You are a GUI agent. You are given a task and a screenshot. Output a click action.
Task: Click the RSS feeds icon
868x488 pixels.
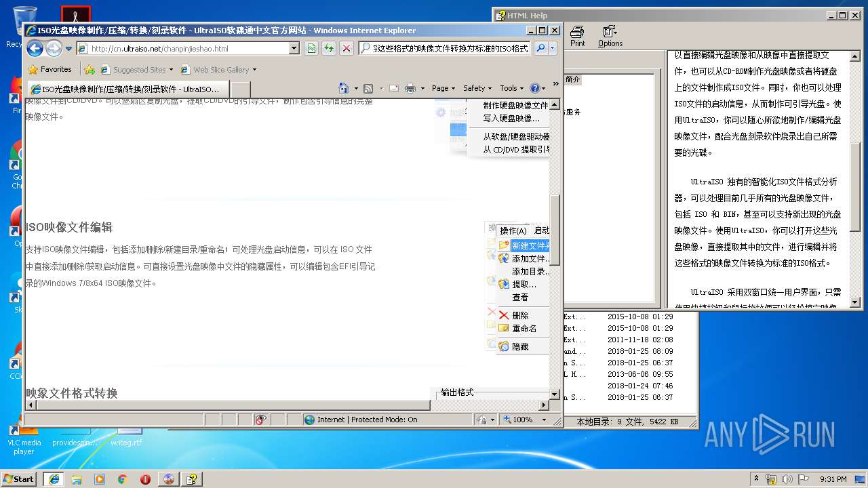(368, 88)
